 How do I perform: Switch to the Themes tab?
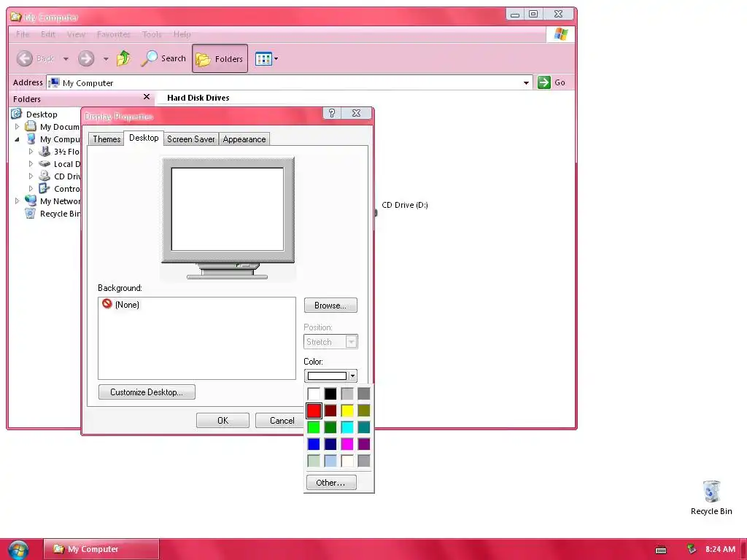107,139
